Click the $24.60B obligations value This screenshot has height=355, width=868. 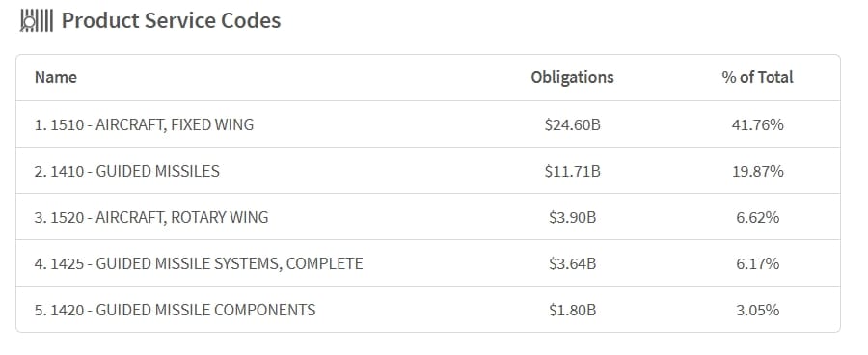coord(572,125)
